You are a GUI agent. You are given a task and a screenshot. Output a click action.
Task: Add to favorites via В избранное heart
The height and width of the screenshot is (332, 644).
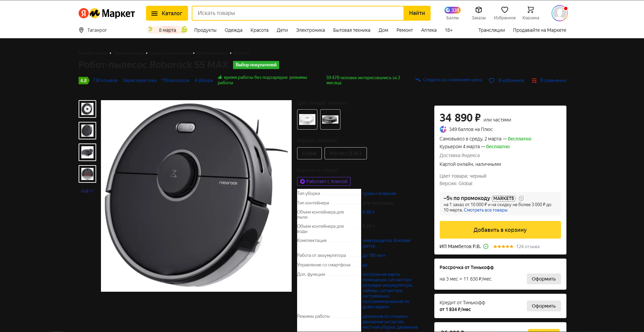click(x=492, y=81)
